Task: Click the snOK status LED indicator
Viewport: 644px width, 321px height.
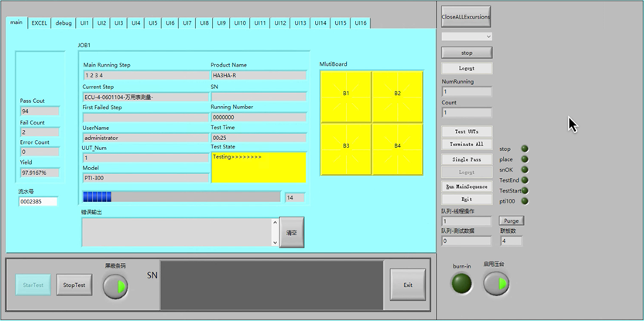Action: 525,169
